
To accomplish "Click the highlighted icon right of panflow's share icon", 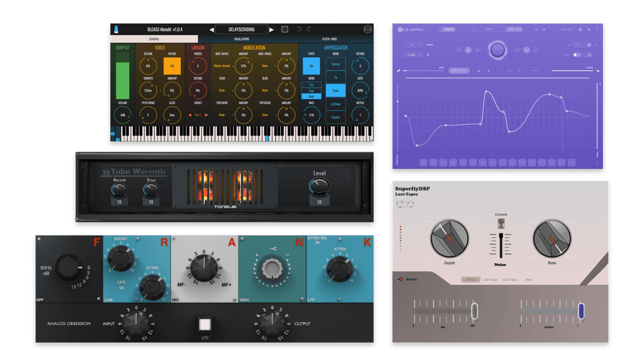I will [x=468, y=50].
